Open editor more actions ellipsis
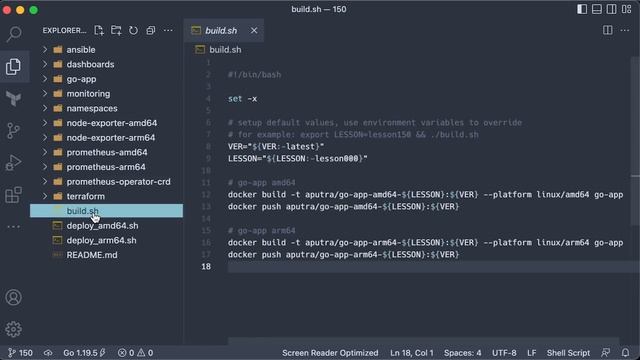Screen dimensions: 640x360 [625, 30]
